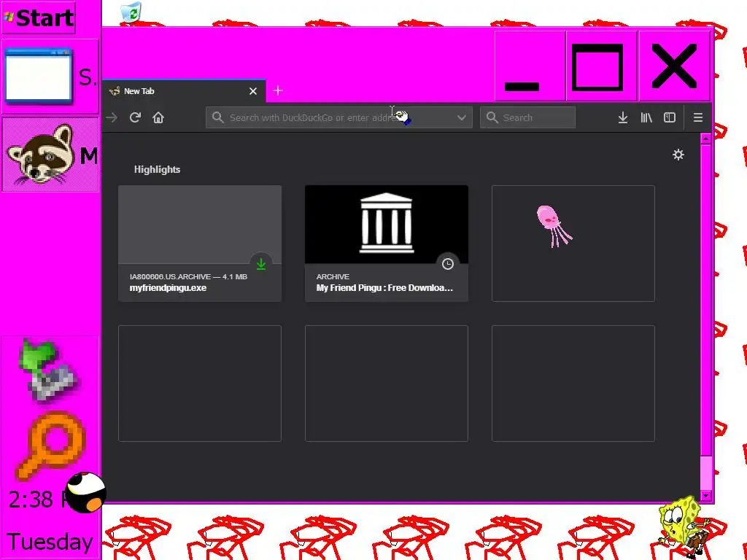
Task: Maximize the browser window
Action: pos(601,66)
